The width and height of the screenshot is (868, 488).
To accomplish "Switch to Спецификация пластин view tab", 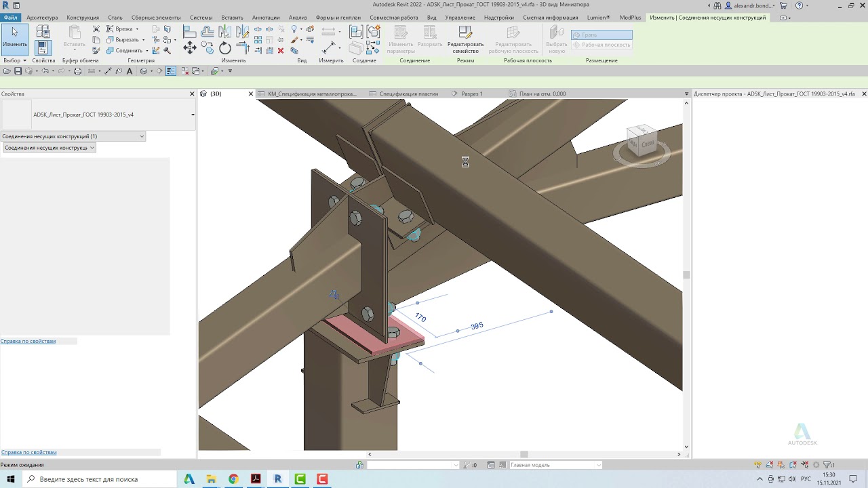I will 408,94.
